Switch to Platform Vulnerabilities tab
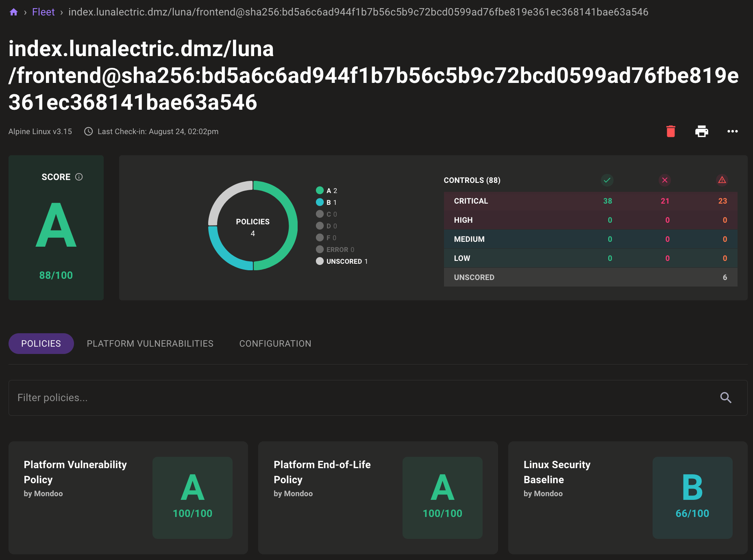Image resolution: width=753 pixels, height=560 pixels. pos(150,343)
